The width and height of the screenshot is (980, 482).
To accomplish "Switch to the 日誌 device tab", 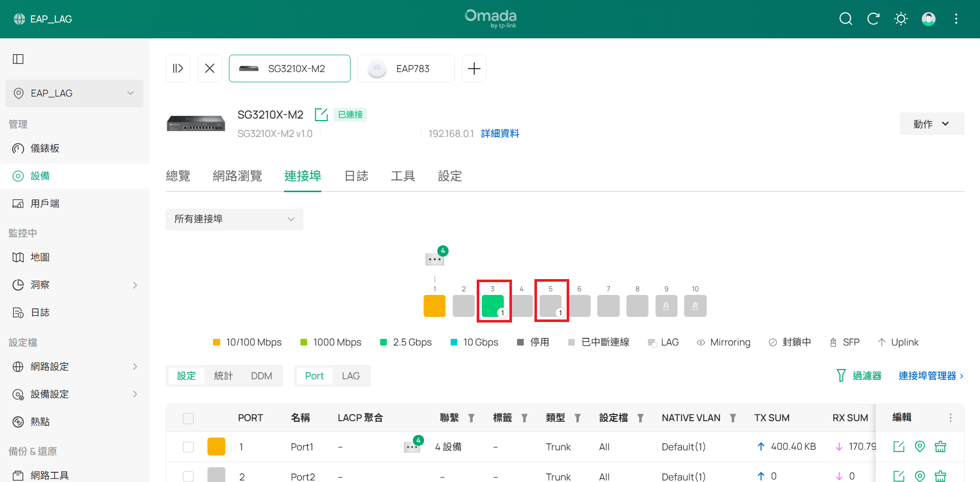I will (x=356, y=176).
